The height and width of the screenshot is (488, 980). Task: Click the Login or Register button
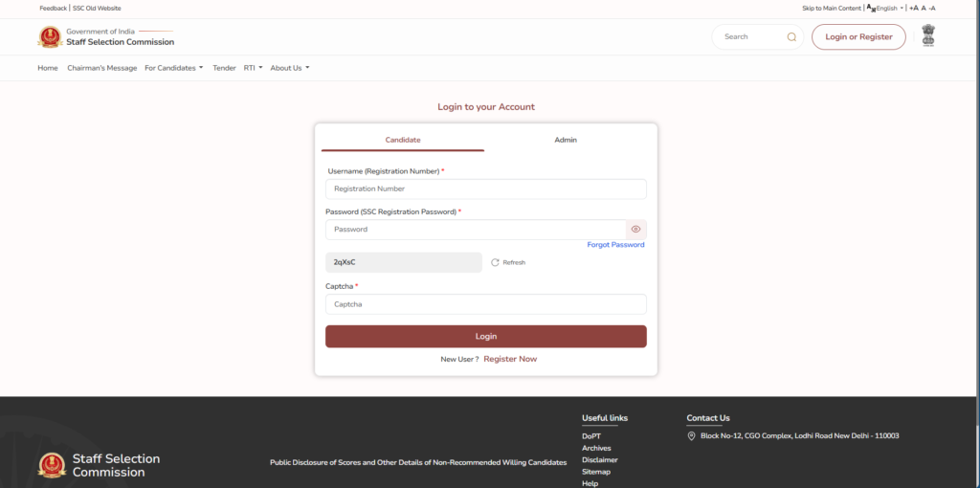coord(858,37)
